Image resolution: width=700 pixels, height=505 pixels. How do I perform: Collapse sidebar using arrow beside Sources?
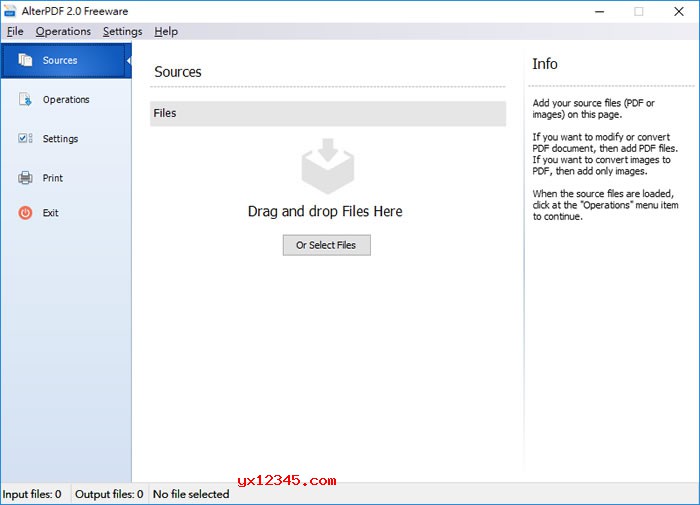point(129,60)
